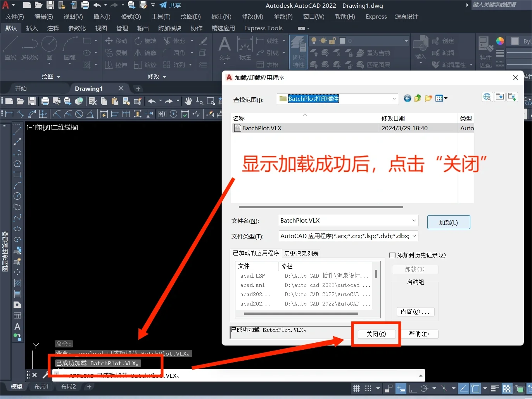This screenshot has height=399, width=532.
Task: Click the Cut icon with scissors
Action: tap(93, 101)
